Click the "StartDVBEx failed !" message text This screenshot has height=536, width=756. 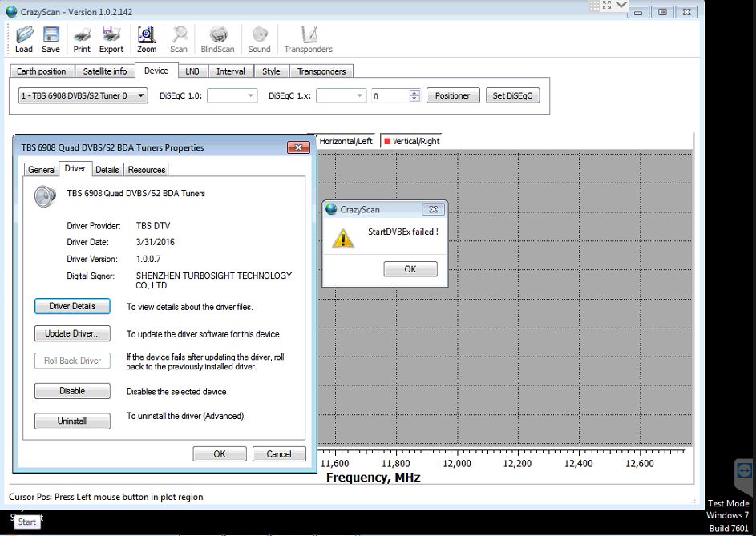click(x=403, y=232)
